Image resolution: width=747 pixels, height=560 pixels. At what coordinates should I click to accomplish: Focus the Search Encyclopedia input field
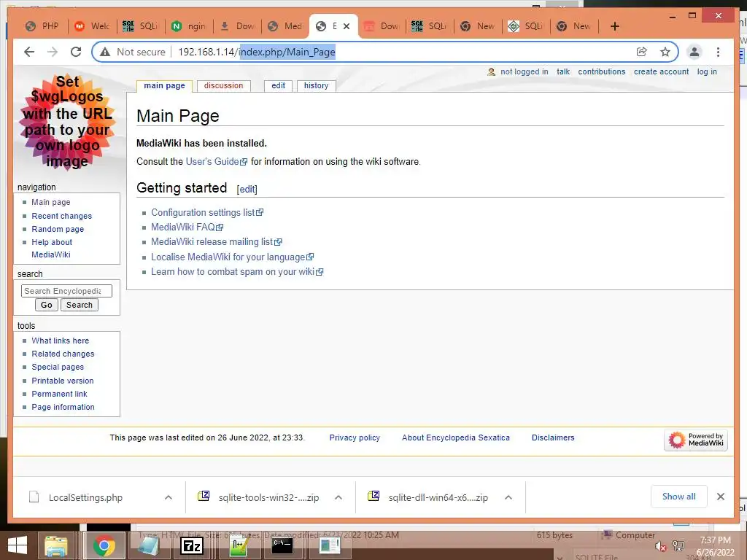point(66,291)
